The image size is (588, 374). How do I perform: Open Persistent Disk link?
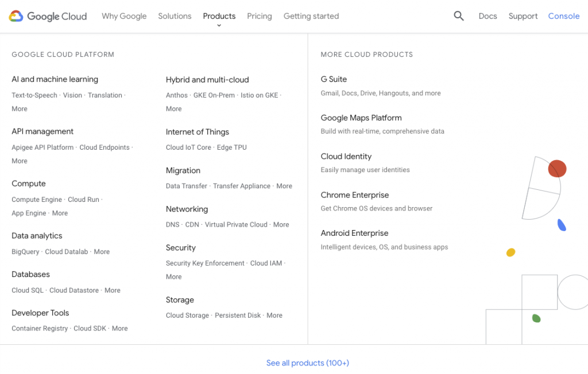[238, 315]
